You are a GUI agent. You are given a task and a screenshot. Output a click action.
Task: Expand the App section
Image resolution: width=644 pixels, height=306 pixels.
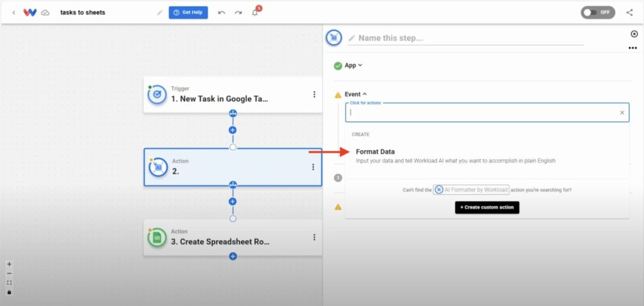point(353,65)
